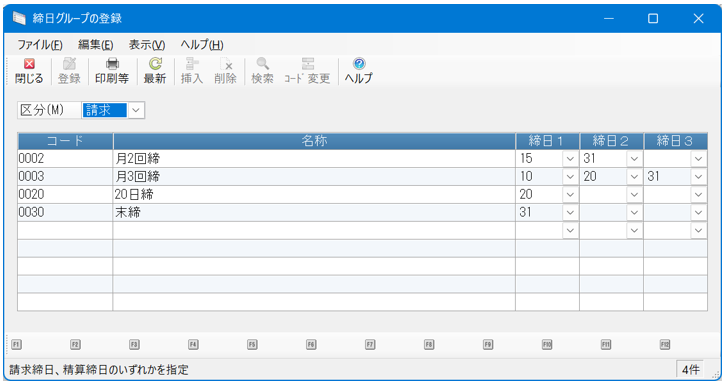Click the 登録 (register) toolbar icon
This screenshot has height=385, width=724.
(x=69, y=71)
